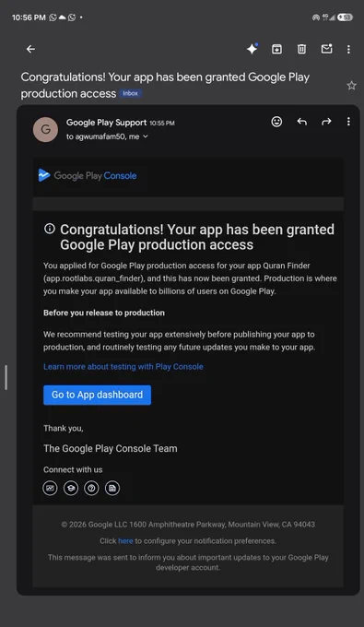Open the top toolbar overflow menu
364x627 pixels.
349,49
